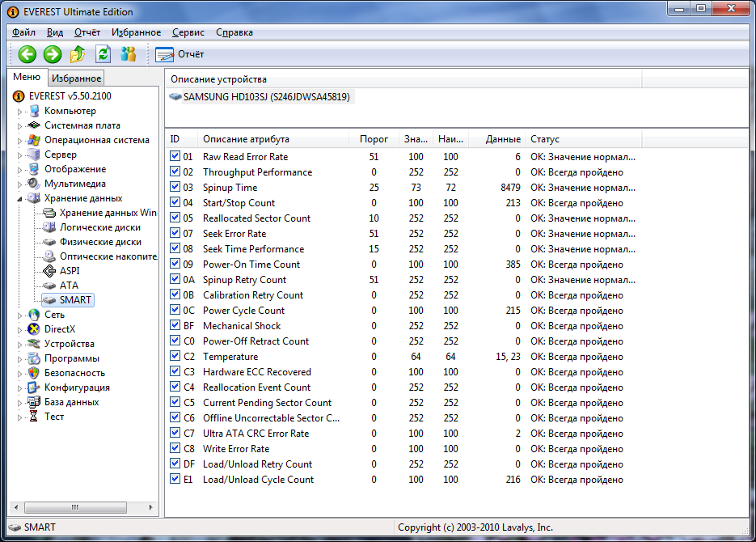Select the Seek Error Rate row text
Viewport: 756px width, 542px height.
[234, 234]
